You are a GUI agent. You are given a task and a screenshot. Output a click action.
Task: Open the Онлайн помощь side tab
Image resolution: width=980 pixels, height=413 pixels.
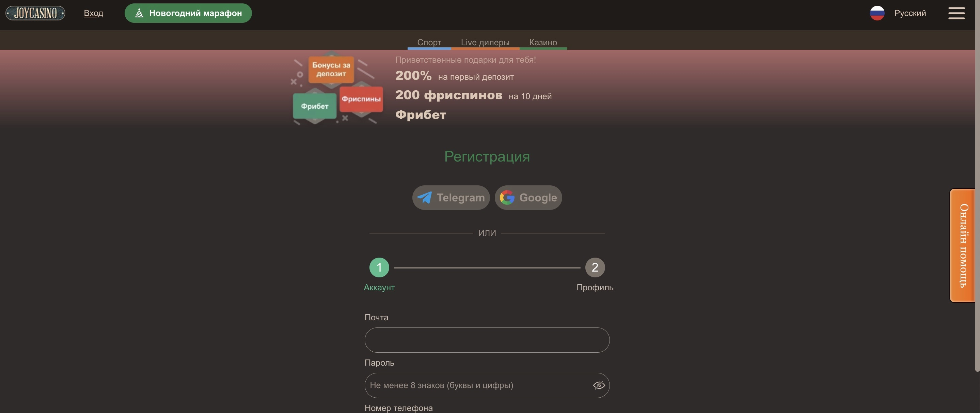click(963, 245)
